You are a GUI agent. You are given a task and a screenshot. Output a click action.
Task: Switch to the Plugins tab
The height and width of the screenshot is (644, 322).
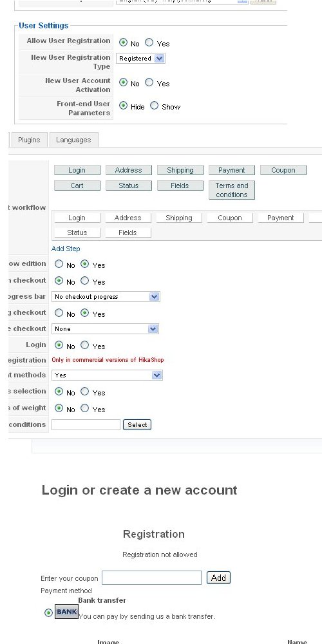(29, 140)
